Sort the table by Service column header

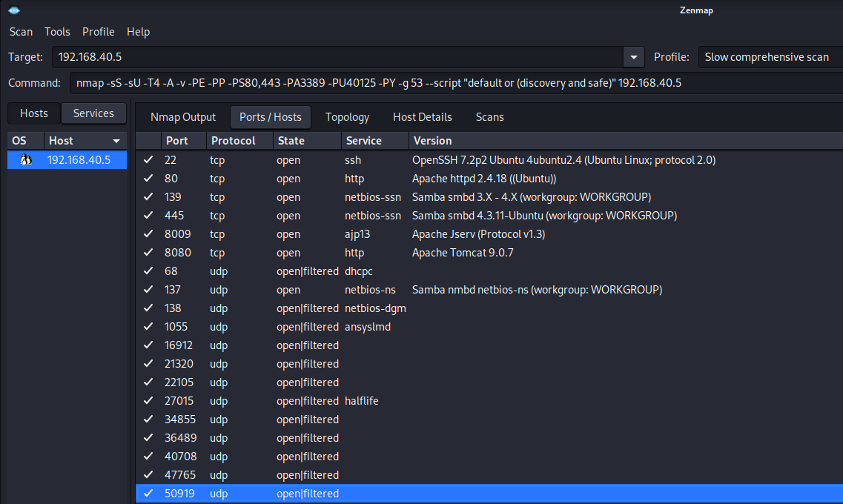(x=363, y=141)
